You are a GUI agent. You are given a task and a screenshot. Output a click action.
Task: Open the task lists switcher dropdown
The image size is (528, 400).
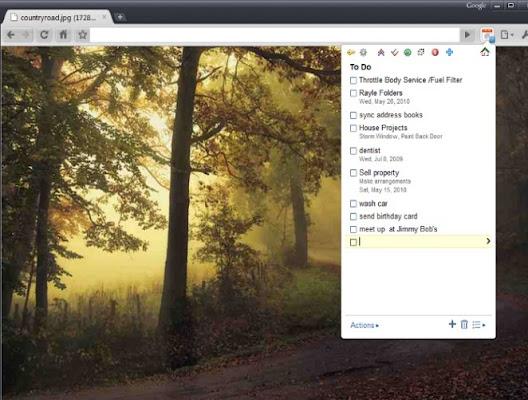pyautogui.click(x=478, y=325)
